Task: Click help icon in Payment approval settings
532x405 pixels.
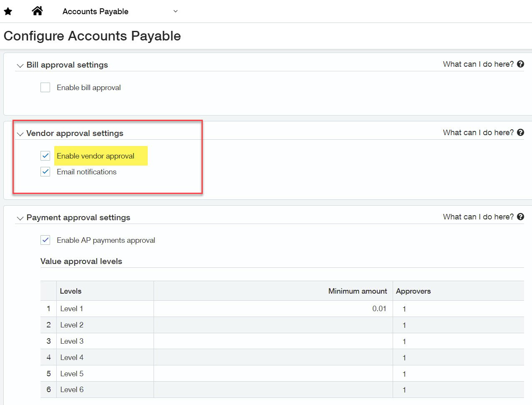Action: [520, 217]
